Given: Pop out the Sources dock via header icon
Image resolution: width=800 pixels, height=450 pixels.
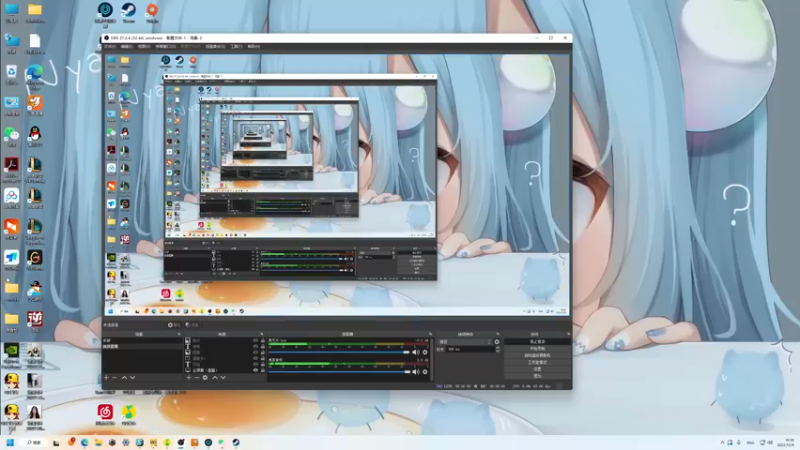Looking at the screenshot, I should point(262,334).
